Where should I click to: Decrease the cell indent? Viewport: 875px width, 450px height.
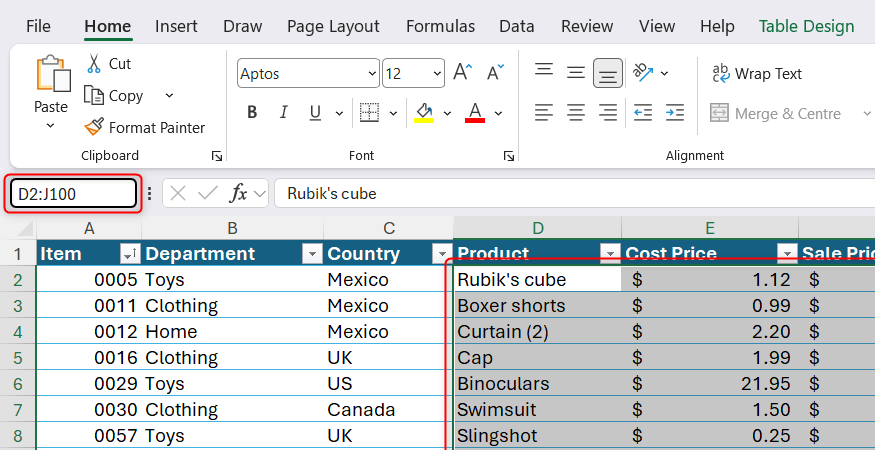643,113
